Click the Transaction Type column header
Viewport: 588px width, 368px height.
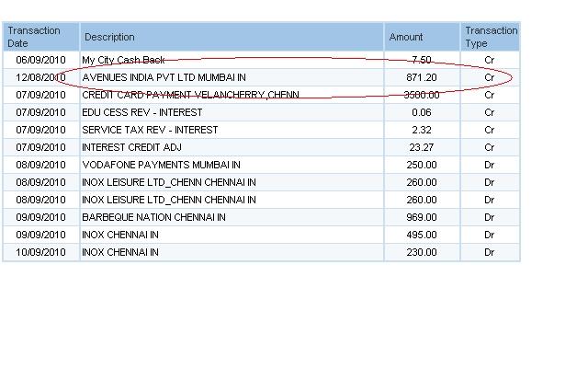tap(490, 37)
